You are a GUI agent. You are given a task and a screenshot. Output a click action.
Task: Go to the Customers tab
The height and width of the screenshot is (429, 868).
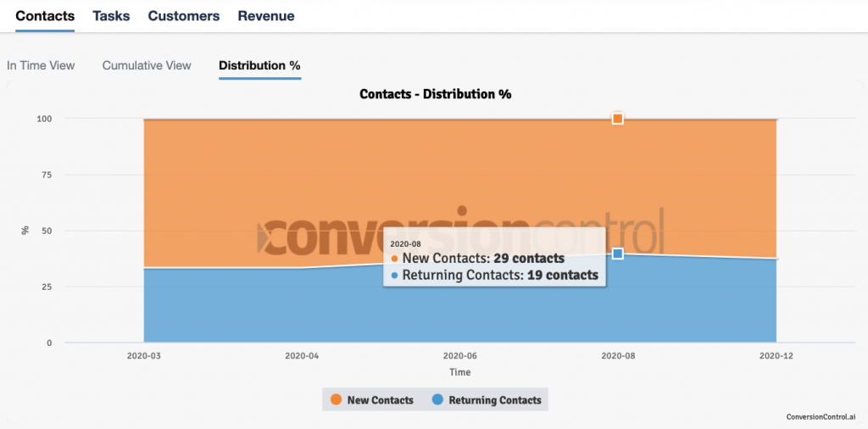[184, 16]
